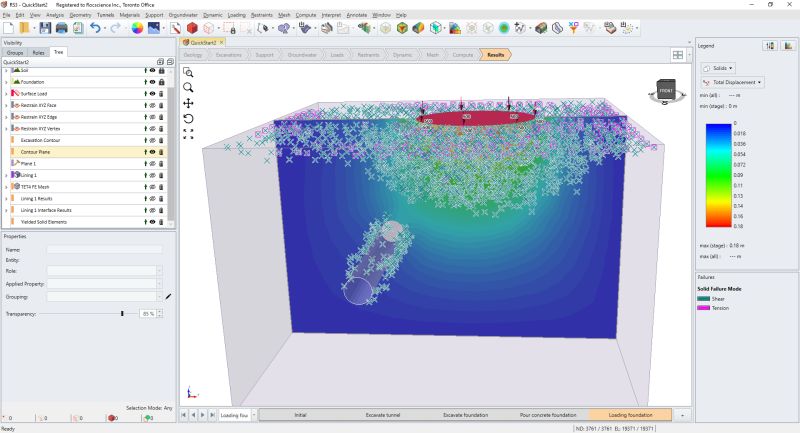Viewport: 800px width, 433px height.
Task: Switch to the Groups tab
Action: (15, 53)
